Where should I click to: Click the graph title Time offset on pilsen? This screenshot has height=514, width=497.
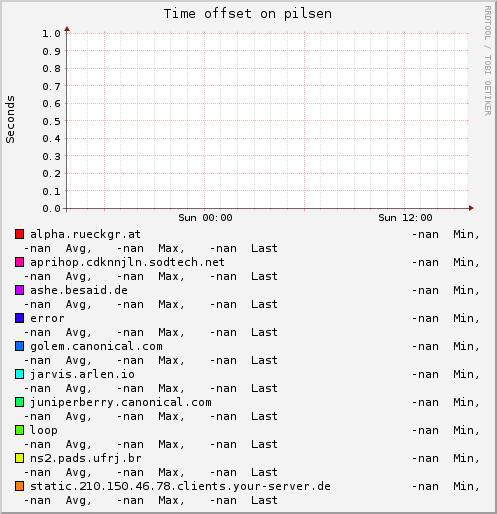(248, 14)
